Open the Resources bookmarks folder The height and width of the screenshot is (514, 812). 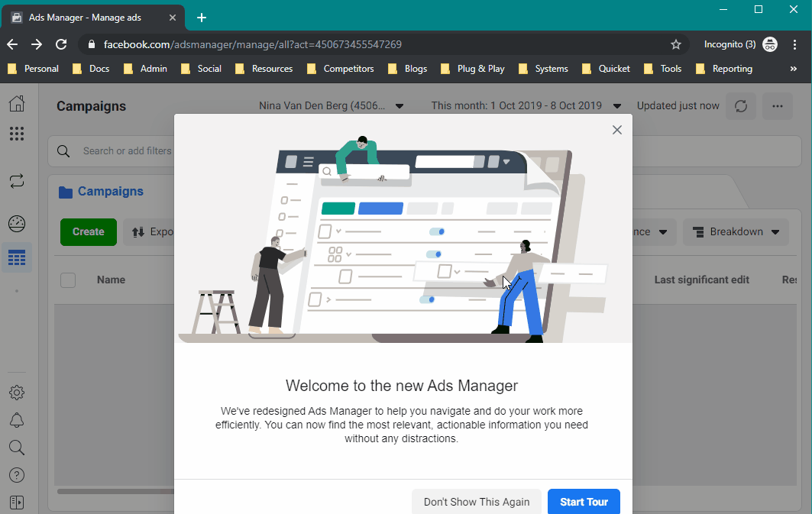tap(264, 69)
